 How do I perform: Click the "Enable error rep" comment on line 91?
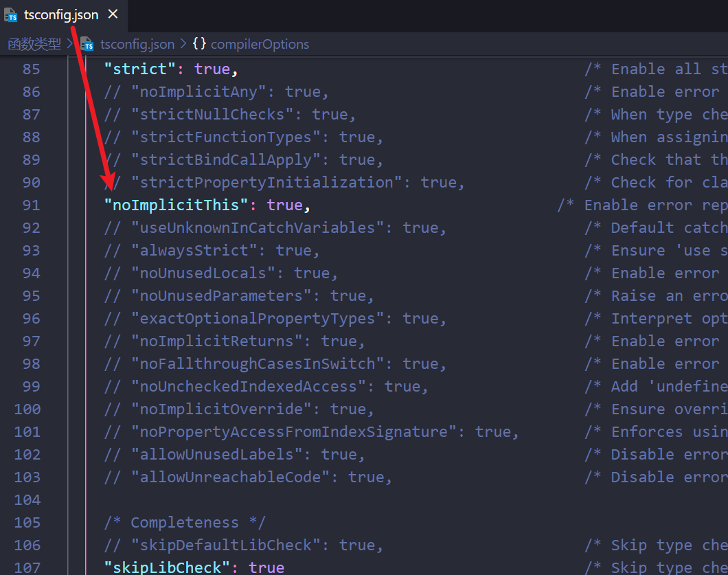[x=643, y=205]
